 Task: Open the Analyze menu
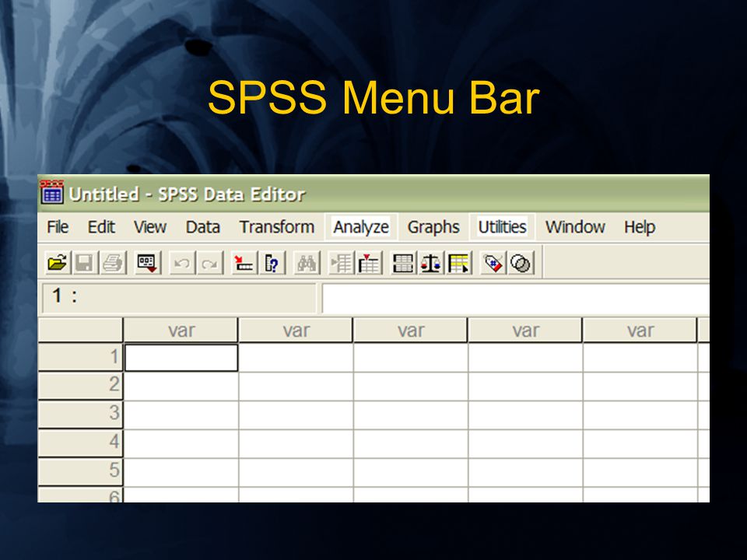pyautogui.click(x=361, y=227)
